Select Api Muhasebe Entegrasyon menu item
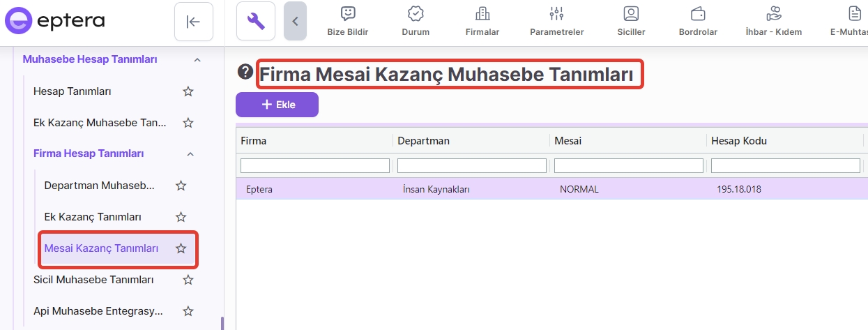 click(98, 311)
